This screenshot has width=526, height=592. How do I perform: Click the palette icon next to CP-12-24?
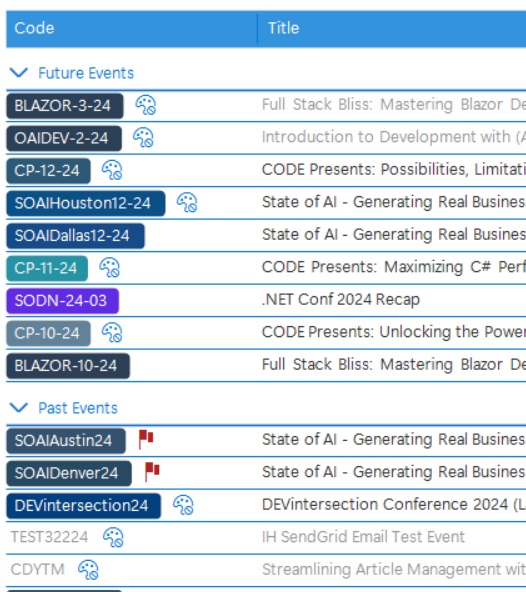point(112,170)
